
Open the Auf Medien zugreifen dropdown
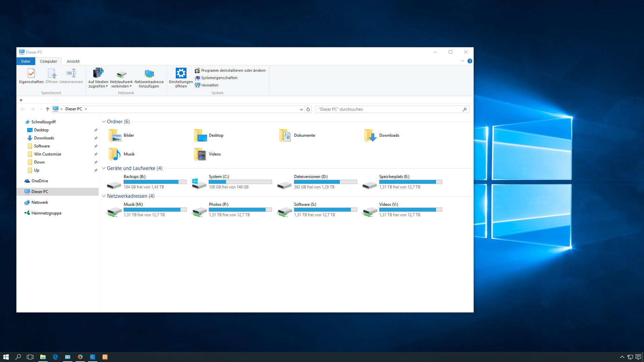point(98,78)
